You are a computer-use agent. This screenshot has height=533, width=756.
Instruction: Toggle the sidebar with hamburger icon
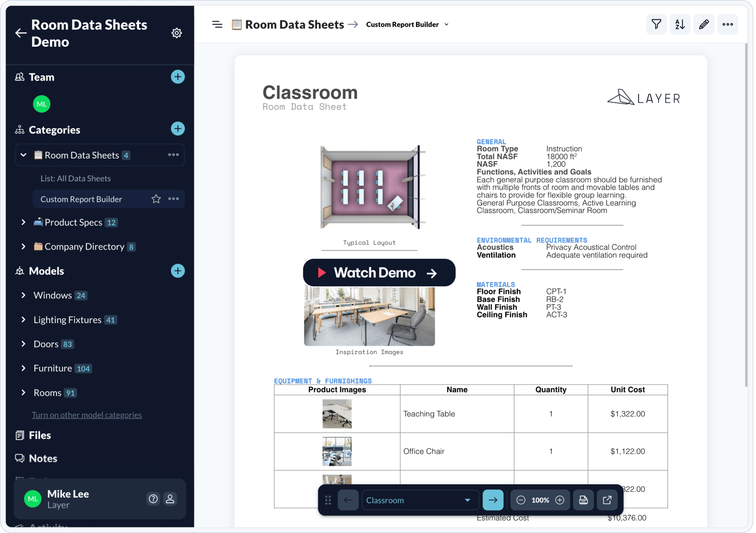coord(217,25)
